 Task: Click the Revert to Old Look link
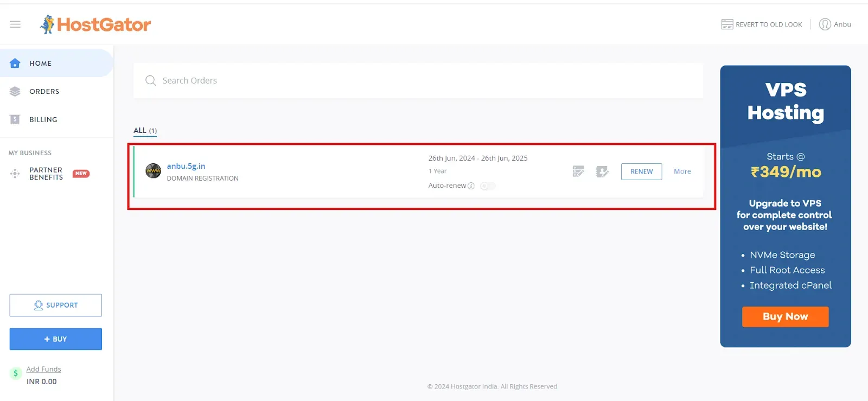pos(762,24)
